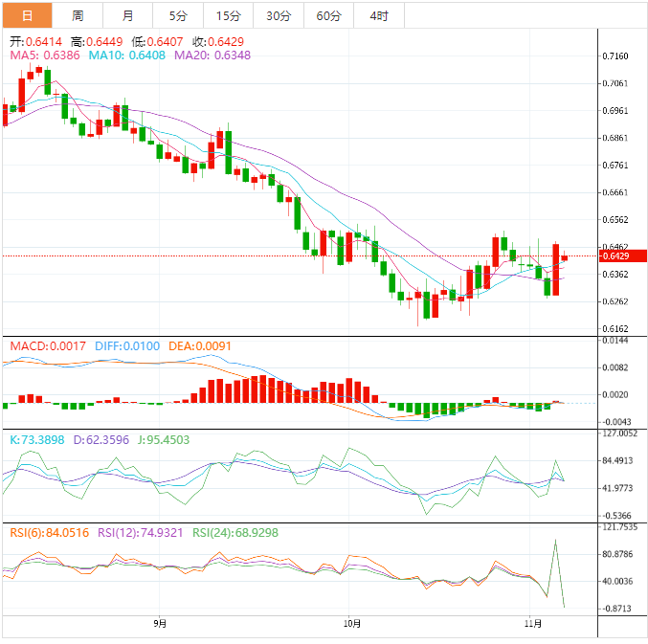Click the RSI spike peak in November
648x644 pixels.
pos(555,541)
